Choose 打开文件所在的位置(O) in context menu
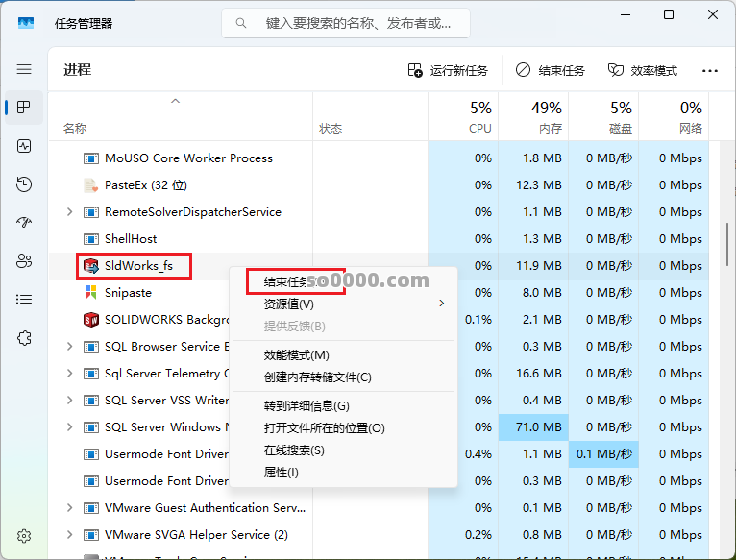Image resolution: width=736 pixels, height=560 pixels. [343, 428]
